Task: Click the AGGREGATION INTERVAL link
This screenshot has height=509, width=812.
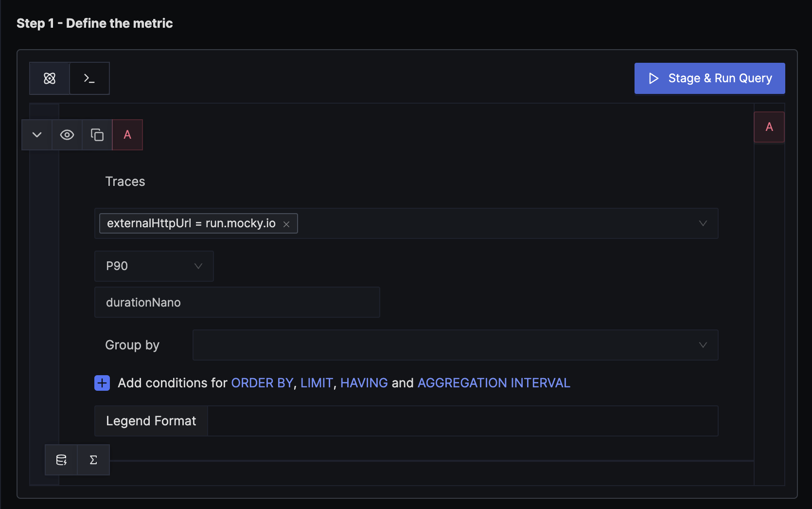Action: tap(494, 383)
